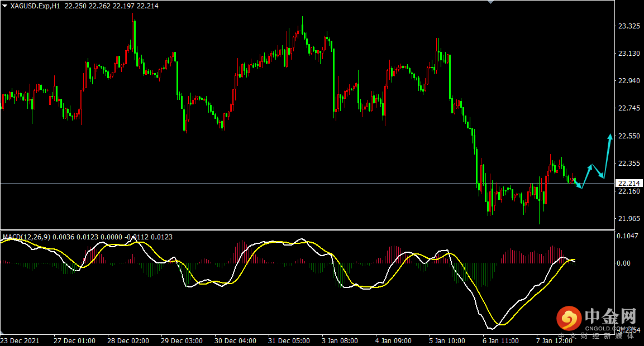Click the 6 Jan 11:00 time label

[500, 340]
